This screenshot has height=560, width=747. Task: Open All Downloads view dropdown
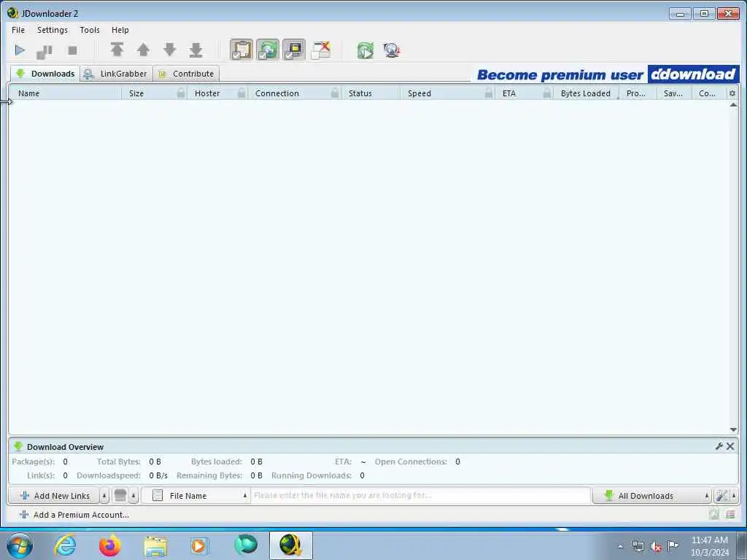point(651,496)
